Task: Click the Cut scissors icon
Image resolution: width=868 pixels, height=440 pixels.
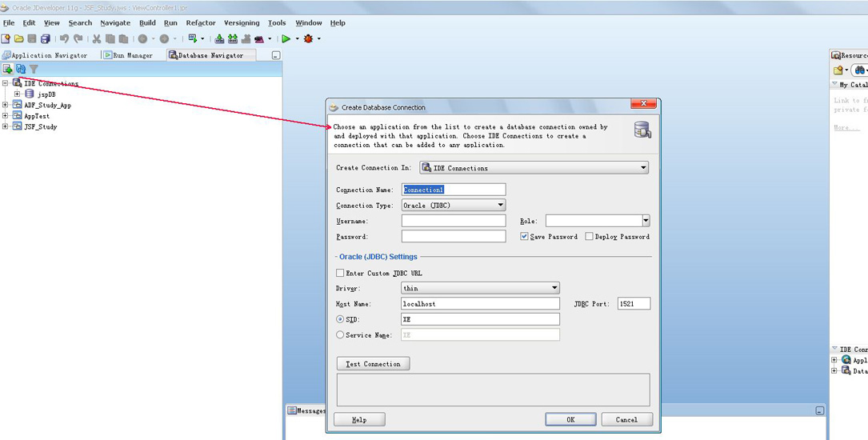Action: [x=96, y=38]
